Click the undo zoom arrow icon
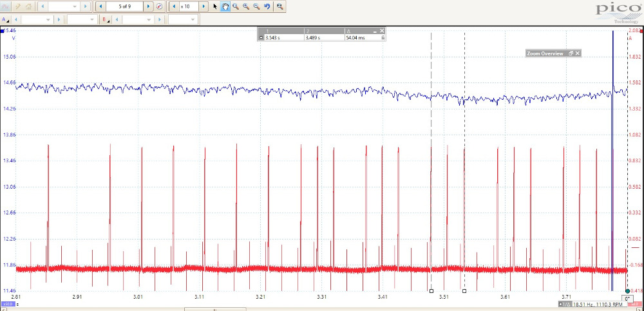 267,6
